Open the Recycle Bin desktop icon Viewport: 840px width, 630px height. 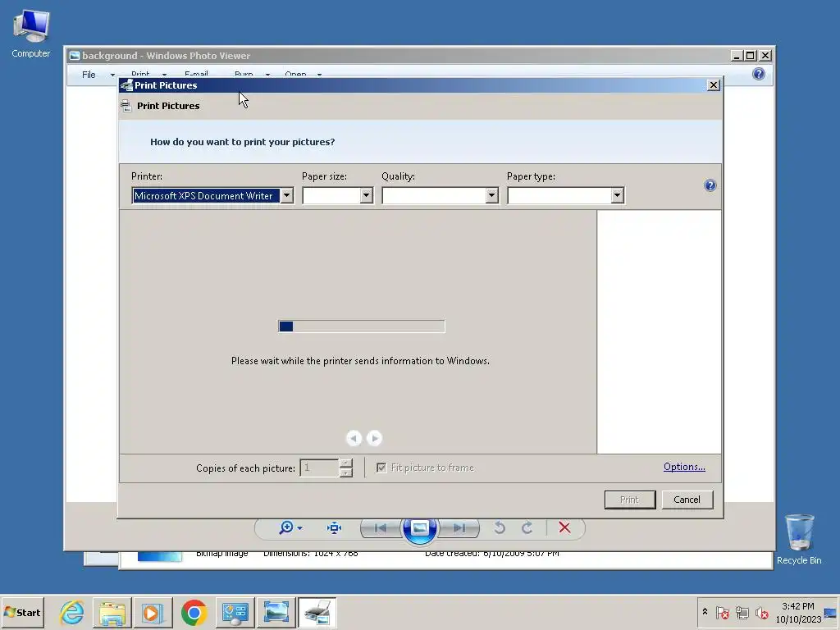click(x=799, y=539)
